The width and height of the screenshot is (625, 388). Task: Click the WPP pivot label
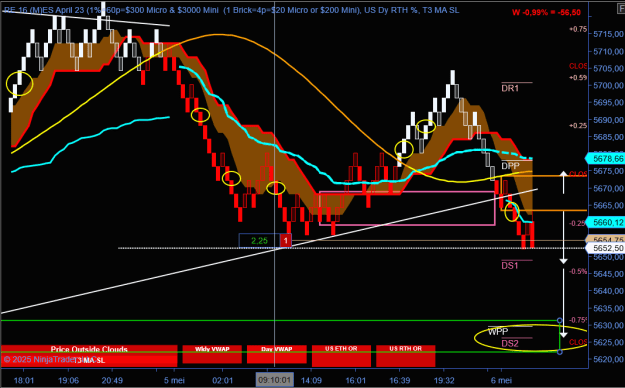point(498,331)
